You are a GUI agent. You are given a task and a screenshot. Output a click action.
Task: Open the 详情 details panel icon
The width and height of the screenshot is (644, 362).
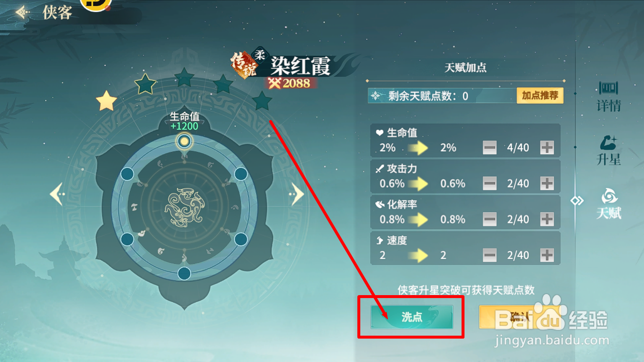pyautogui.click(x=608, y=97)
